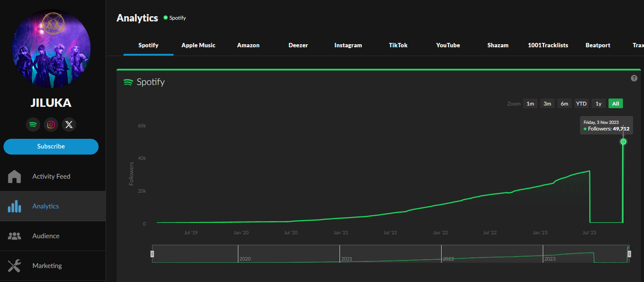
Task: Select the All zoom range
Action: pyautogui.click(x=616, y=104)
